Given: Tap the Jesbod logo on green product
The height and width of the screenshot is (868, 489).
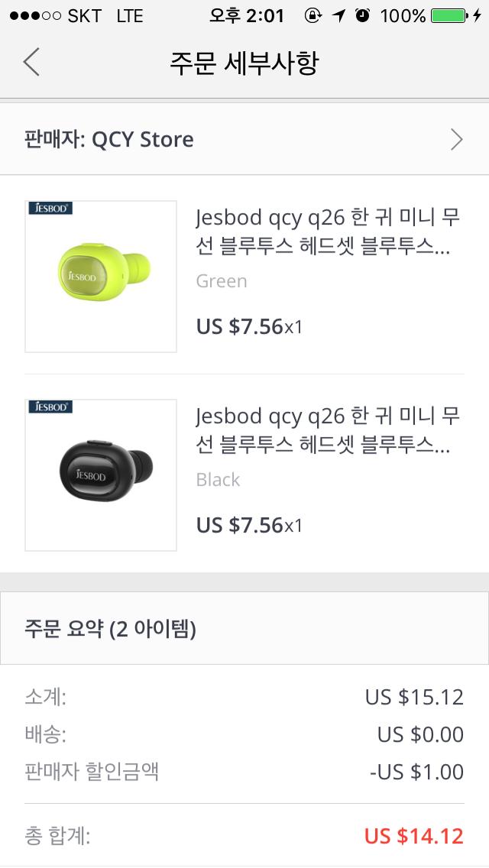Looking at the screenshot, I should click(50, 208).
